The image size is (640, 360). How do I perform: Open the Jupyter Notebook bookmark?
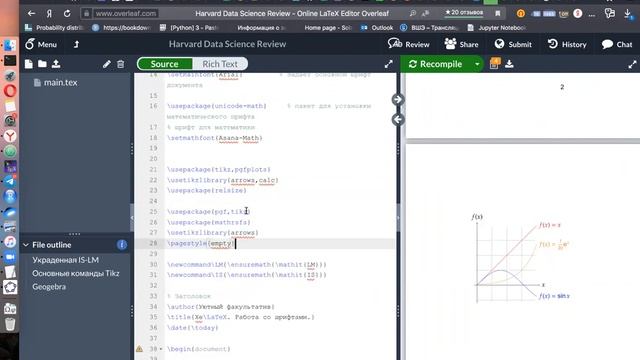497,28
